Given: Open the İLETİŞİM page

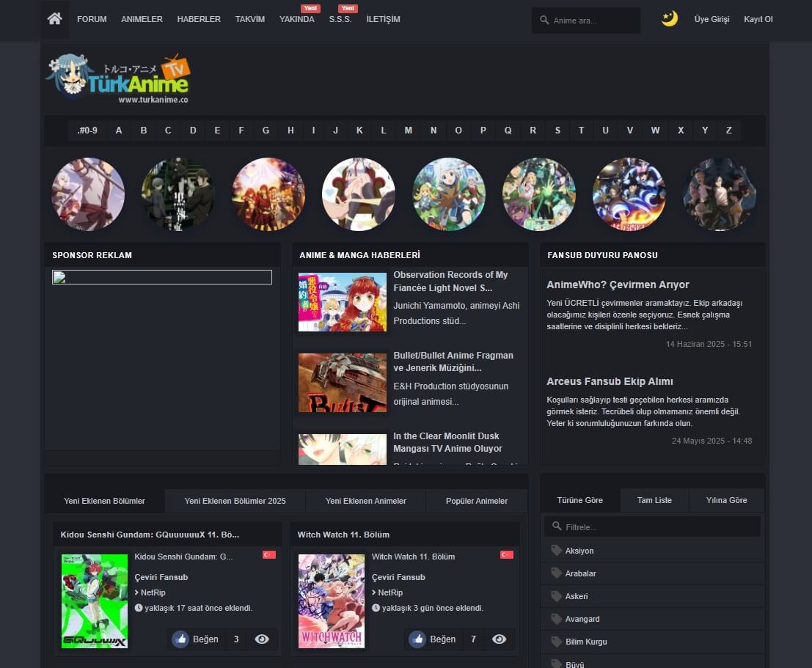Looking at the screenshot, I should point(383,19).
